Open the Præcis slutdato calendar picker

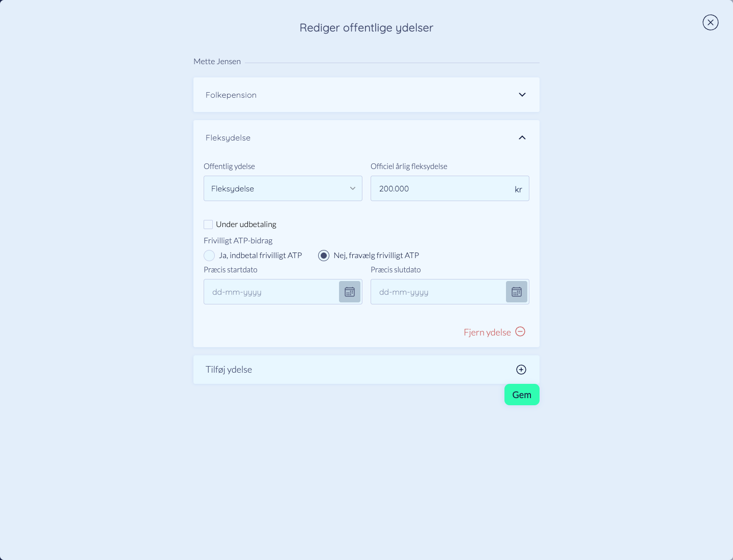click(x=517, y=292)
